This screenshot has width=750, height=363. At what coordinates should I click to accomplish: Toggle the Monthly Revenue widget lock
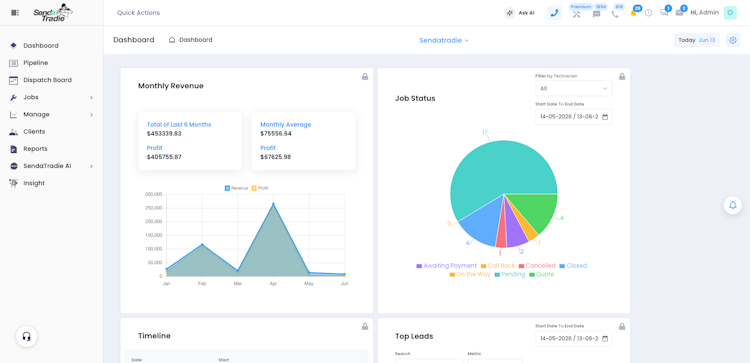click(x=365, y=77)
